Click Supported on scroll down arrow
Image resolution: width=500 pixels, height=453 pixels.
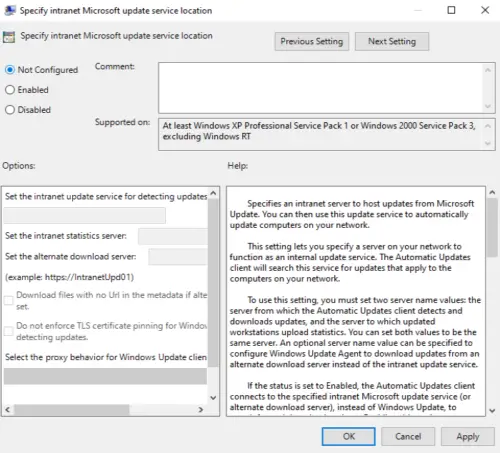[x=488, y=143]
